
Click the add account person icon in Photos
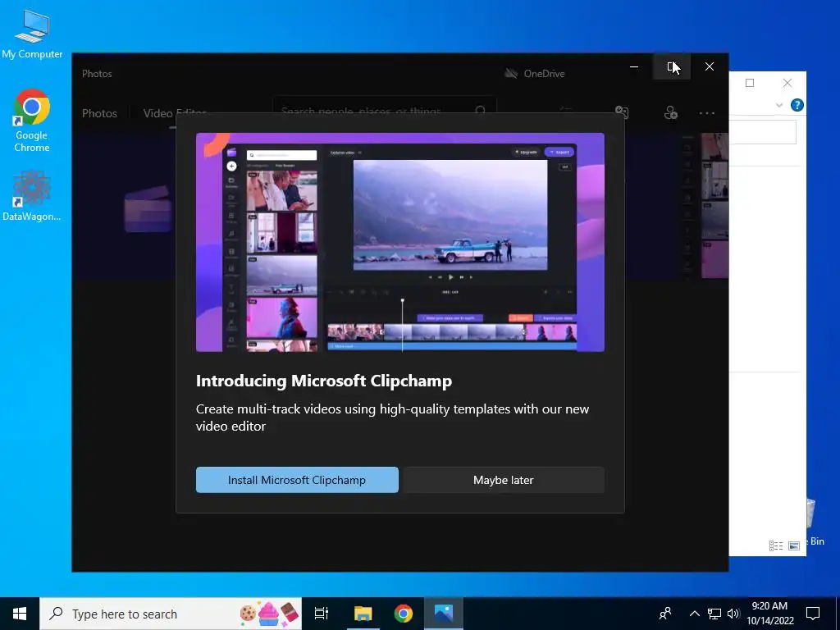point(670,112)
